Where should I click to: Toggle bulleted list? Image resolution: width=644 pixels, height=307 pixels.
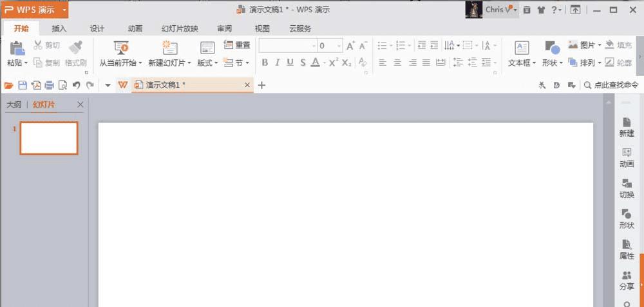click(x=382, y=45)
